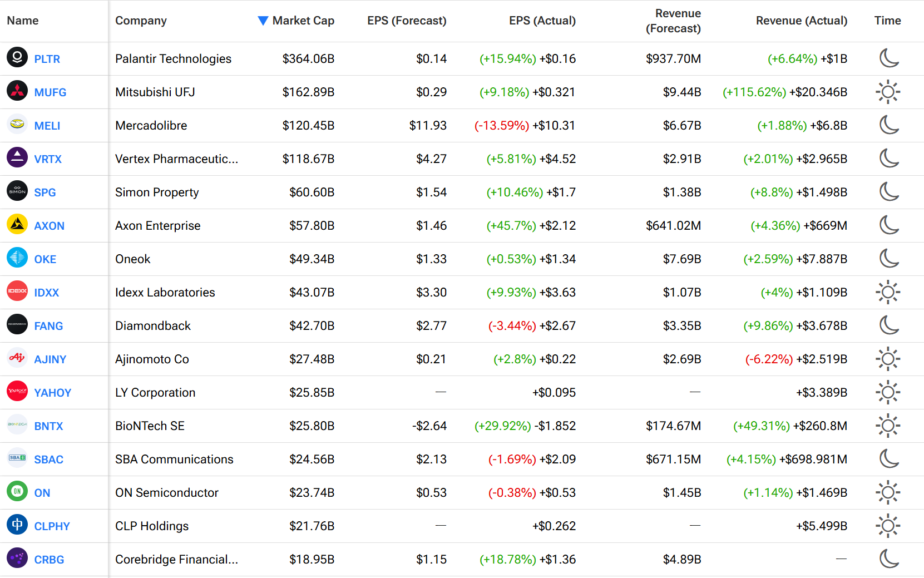
Task: Click the sun time icon in Ajinomoto row
Action: (x=888, y=359)
